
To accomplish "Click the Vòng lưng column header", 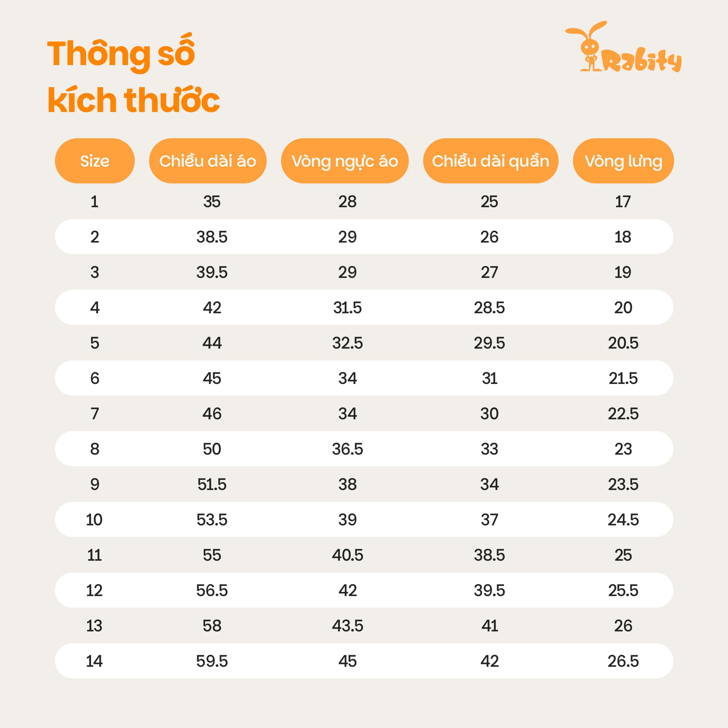I will pos(623,161).
